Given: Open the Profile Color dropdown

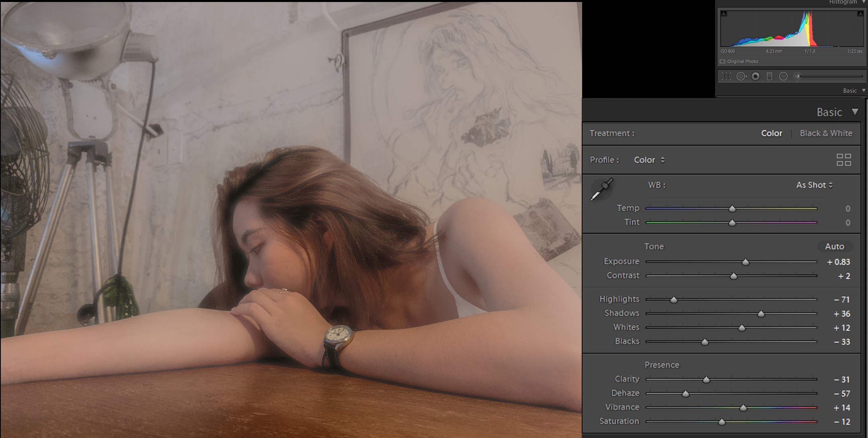Looking at the screenshot, I should pos(649,160).
